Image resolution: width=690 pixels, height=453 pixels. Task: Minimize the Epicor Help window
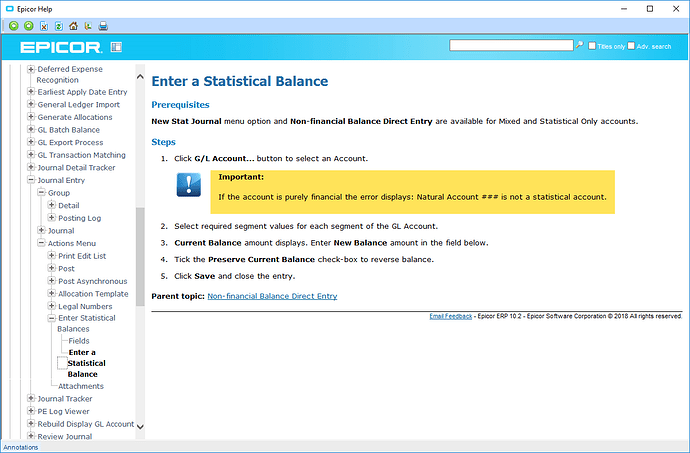[x=624, y=9]
